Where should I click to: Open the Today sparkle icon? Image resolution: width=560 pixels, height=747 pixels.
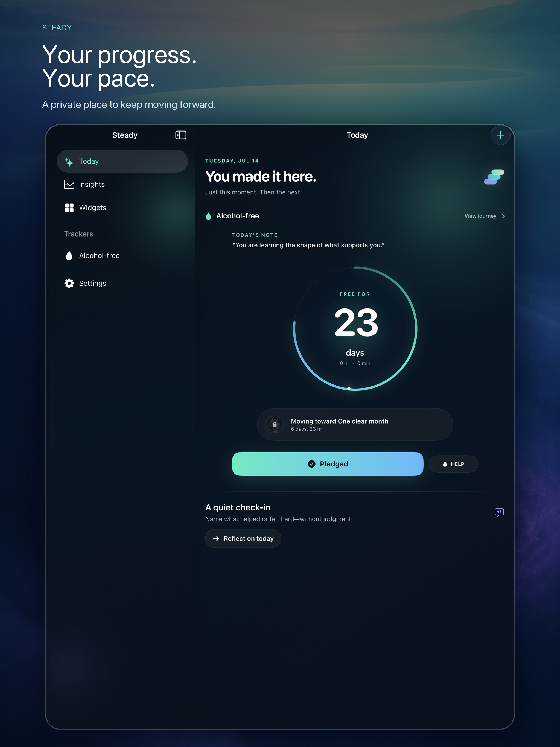tap(69, 161)
